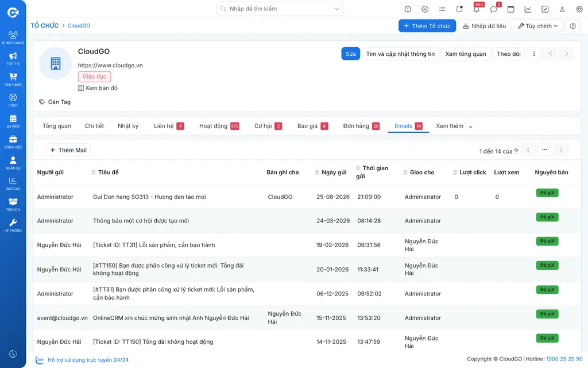
Task: Click the Thêm Tổ chức button
Action: (427, 26)
